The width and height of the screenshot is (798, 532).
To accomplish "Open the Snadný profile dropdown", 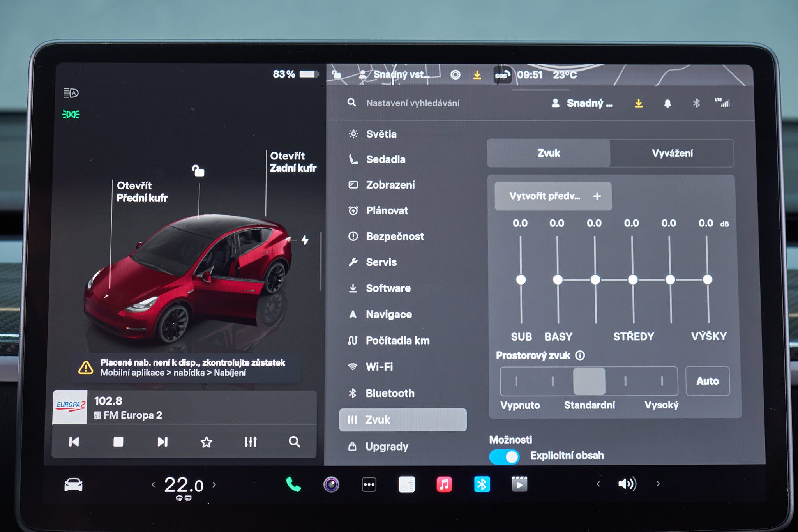I will point(582,103).
